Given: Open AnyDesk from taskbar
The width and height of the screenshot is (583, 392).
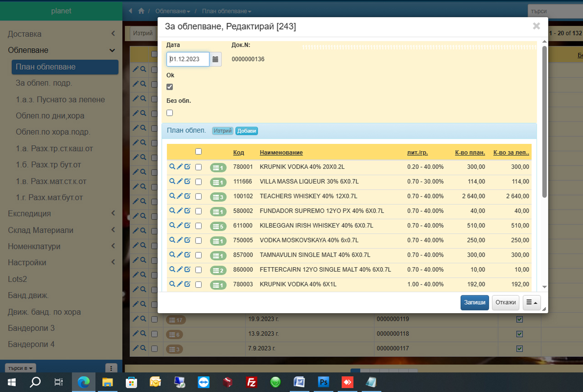Looking at the screenshot, I should point(348,382).
